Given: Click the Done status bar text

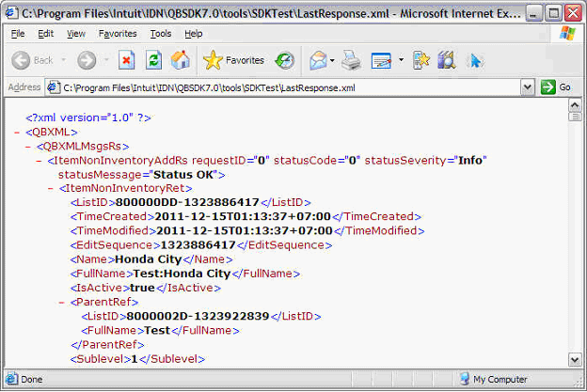Looking at the screenshot, I should [31, 379].
